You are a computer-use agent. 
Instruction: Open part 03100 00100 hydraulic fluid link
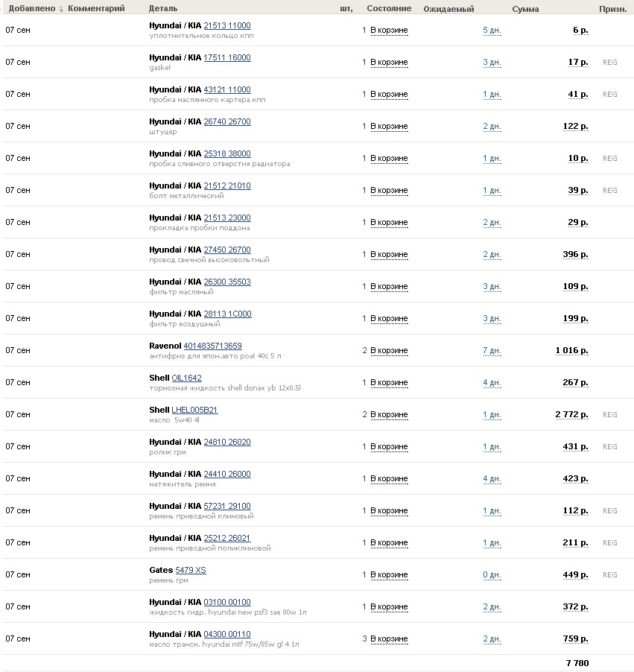(227, 603)
